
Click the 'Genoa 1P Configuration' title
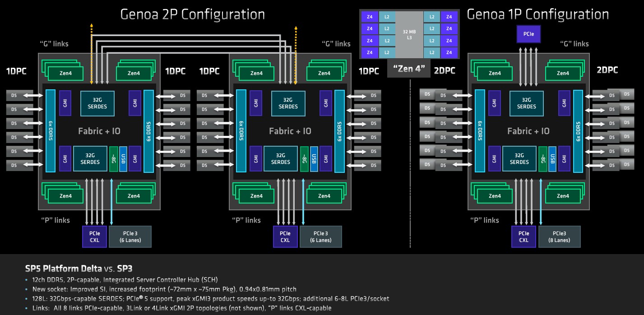click(537, 14)
